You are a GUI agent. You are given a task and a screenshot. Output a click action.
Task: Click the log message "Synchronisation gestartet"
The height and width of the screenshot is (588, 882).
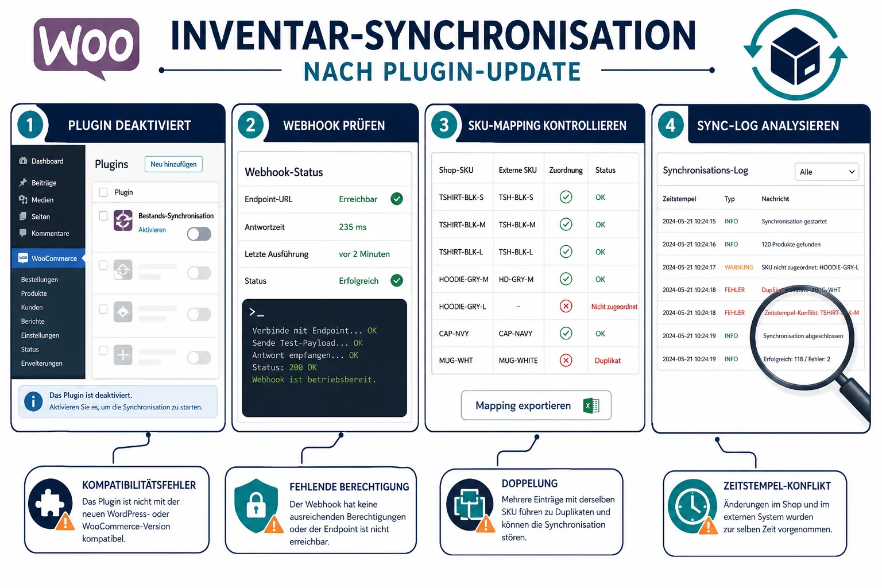[x=795, y=222]
